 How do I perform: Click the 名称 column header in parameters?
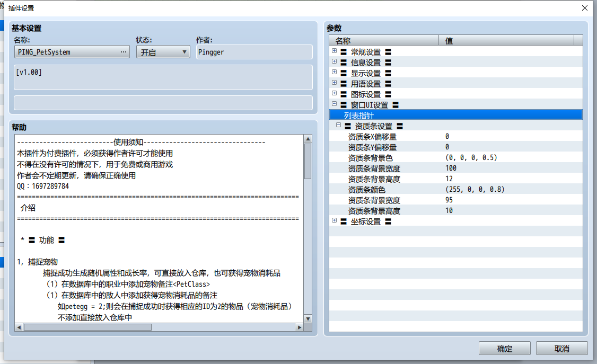point(384,40)
